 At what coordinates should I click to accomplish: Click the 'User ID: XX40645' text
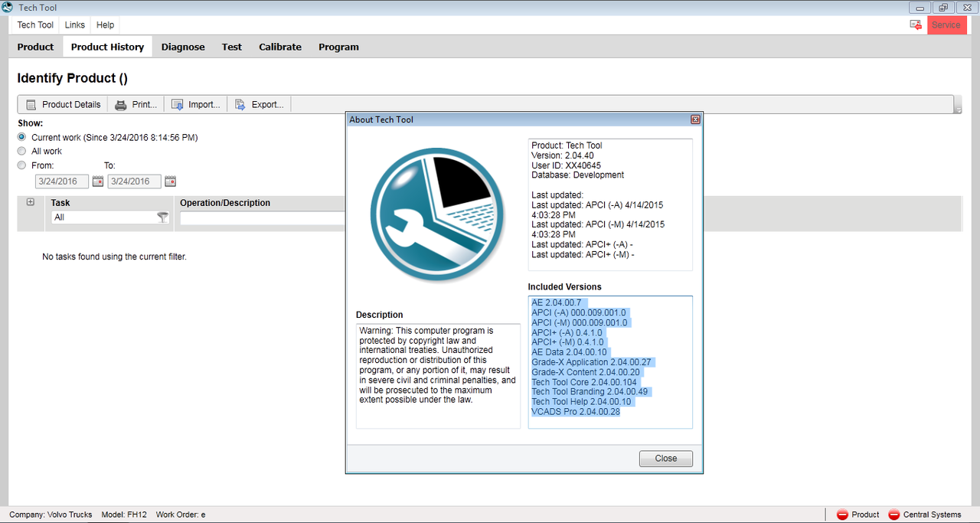pyautogui.click(x=567, y=165)
